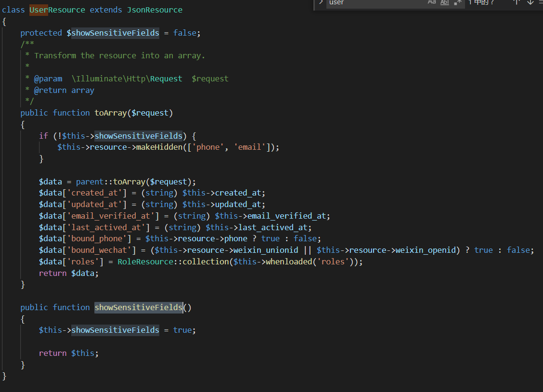Toggle Match Whole Word in find widget
The image size is (543, 392).
[445, 2]
